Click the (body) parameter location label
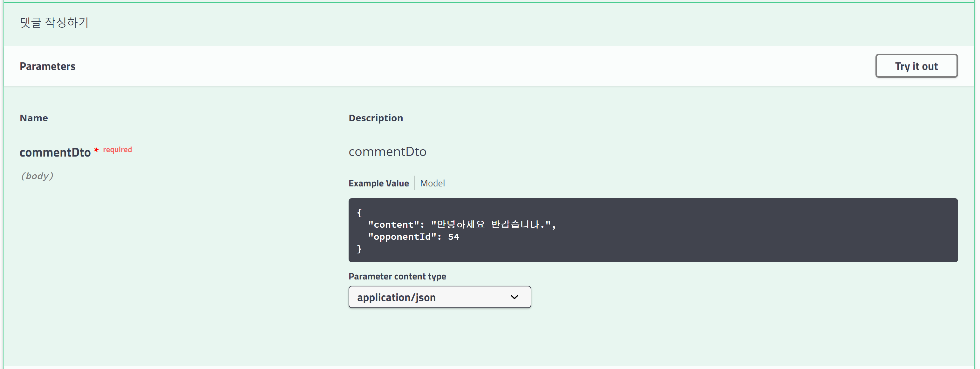Image resolution: width=980 pixels, height=369 pixels. point(37,176)
